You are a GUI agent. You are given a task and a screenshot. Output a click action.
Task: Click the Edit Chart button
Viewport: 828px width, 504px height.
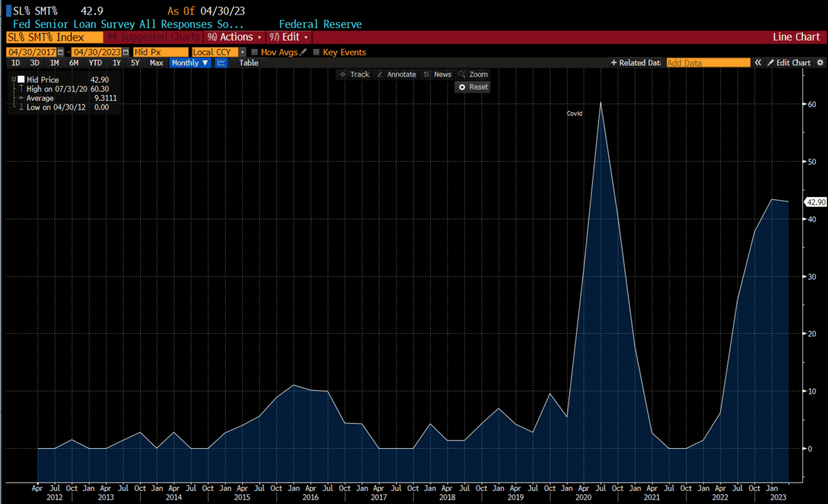pyautogui.click(x=789, y=63)
